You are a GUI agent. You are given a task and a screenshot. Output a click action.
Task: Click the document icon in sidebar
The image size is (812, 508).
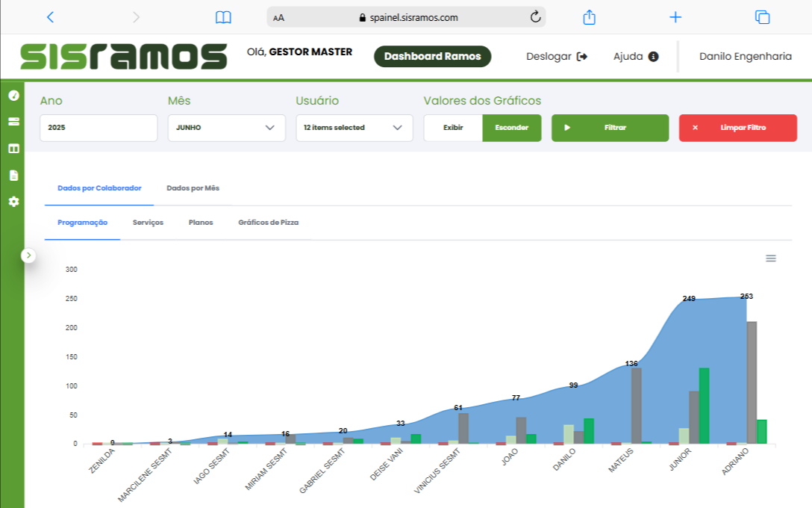pyautogui.click(x=13, y=176)
